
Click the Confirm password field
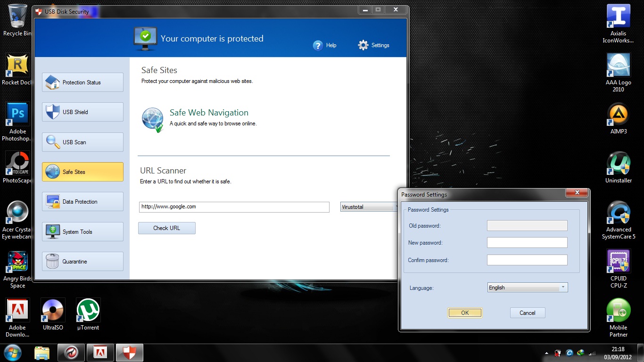pyautogui.click(x=527, y=260)
